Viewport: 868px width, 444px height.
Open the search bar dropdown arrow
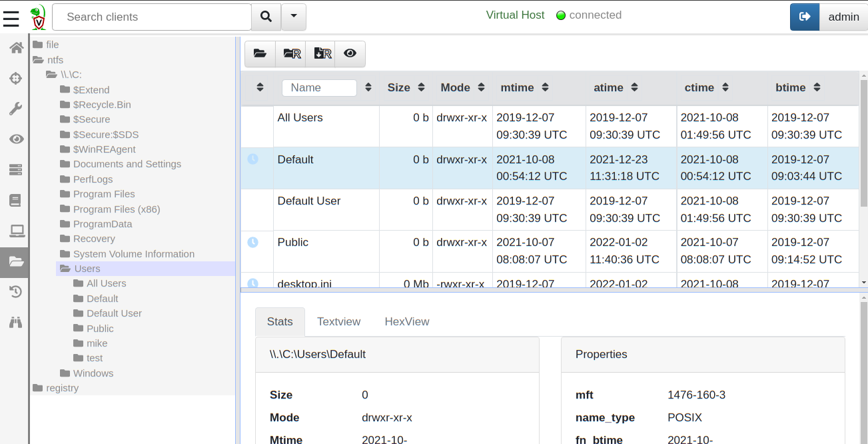(294, 17)
